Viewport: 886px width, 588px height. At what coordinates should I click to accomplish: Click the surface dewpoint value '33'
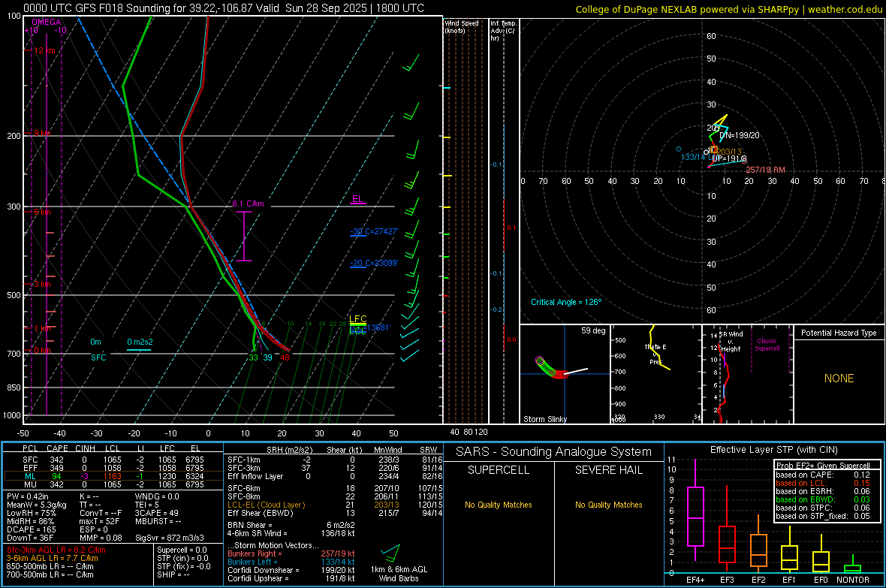[253, 357]
